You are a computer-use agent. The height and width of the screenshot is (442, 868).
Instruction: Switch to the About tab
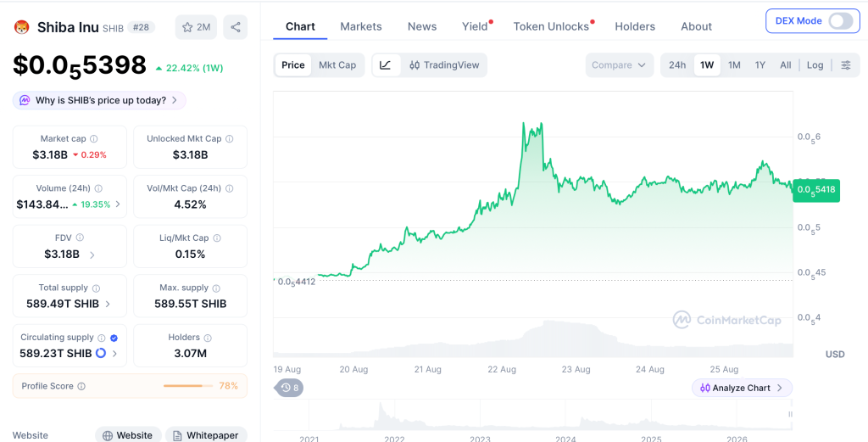(697, 26)
